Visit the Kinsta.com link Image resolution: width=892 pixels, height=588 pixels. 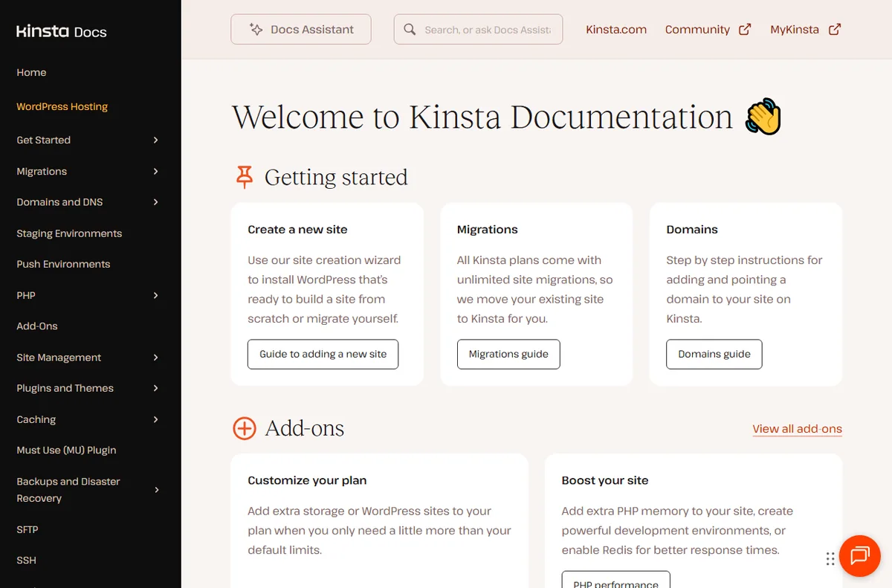(616, 30)
